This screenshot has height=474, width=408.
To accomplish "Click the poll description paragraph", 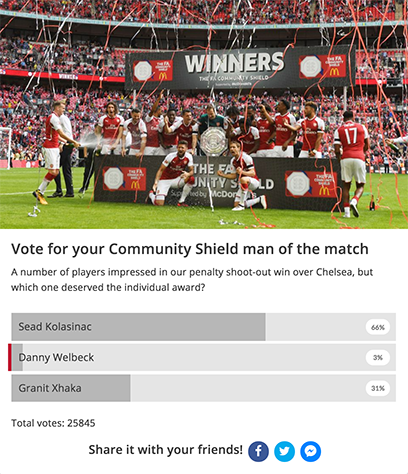I will click(192, 279).
